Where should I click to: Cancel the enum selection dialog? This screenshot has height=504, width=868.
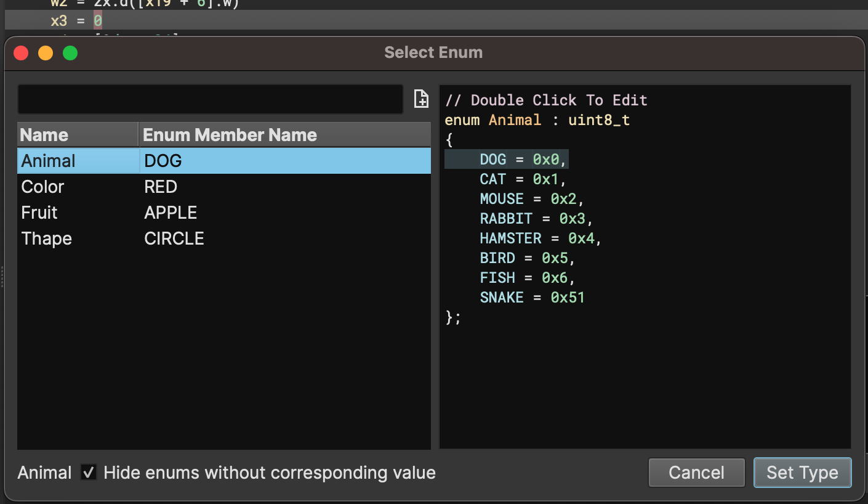point(696,472)
